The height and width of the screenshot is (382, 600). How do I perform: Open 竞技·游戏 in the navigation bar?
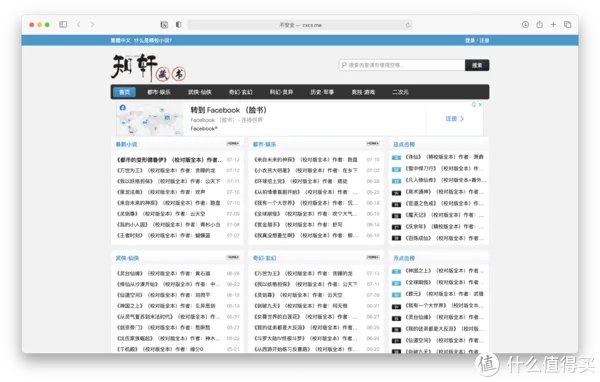[363, 92]
